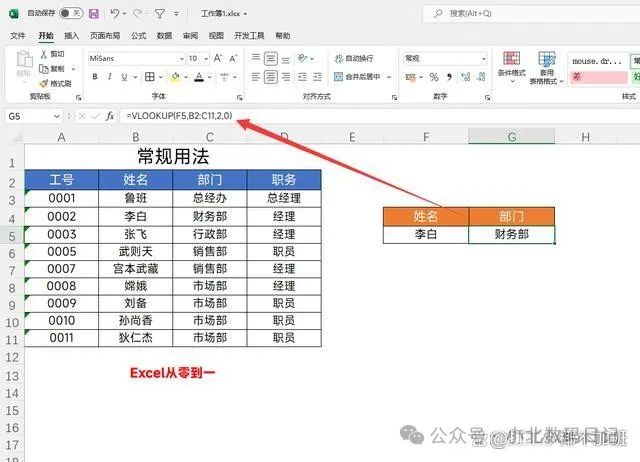Click Merge and Center (合并后居中) button
The width and height of the screenshot is (640, 462).
pos(357,76)
